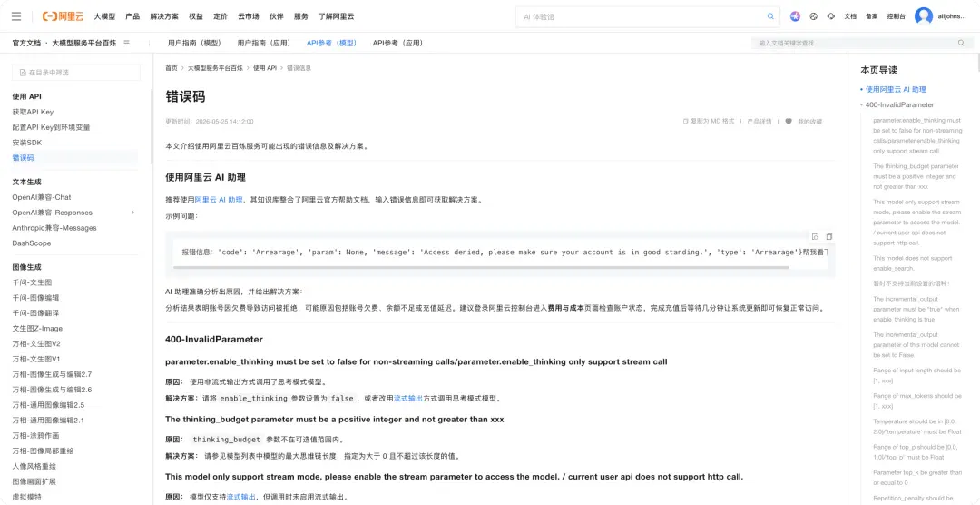Open the headset support icon in header
Viewport: 980px width, 505px height.
click(x=831, y=17)
